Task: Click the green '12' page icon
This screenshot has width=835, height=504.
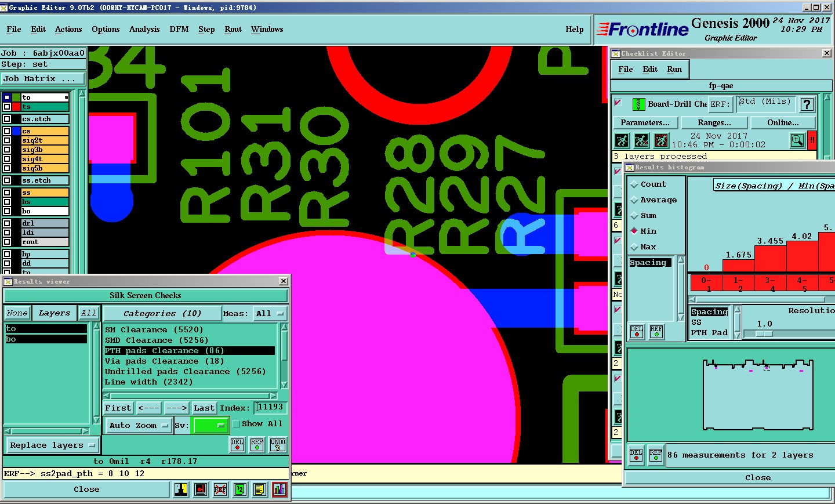Action: coord(240,490)
